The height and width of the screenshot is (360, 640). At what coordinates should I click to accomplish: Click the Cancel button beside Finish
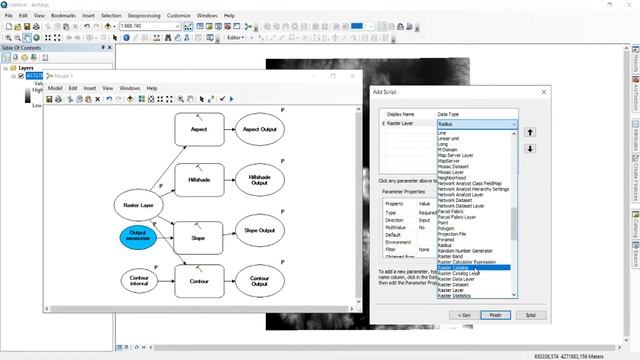click(x=530, y=315)
